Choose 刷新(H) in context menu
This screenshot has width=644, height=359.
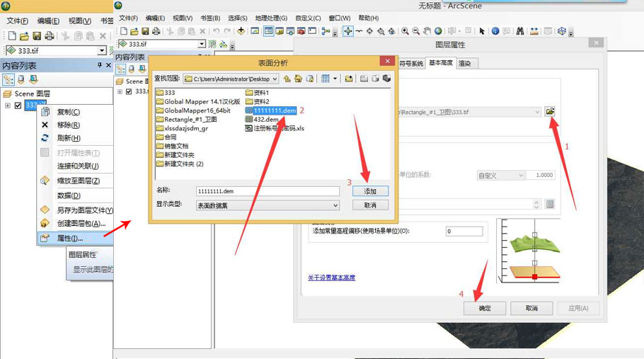pyautogui.click(x=68, y=138)
